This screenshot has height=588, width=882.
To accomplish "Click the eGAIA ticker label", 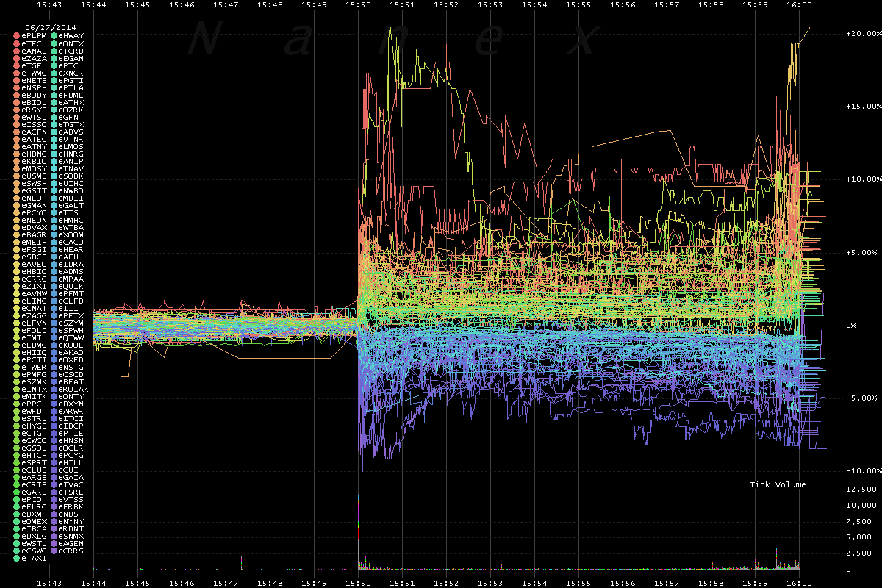I will tap(71, 477).
